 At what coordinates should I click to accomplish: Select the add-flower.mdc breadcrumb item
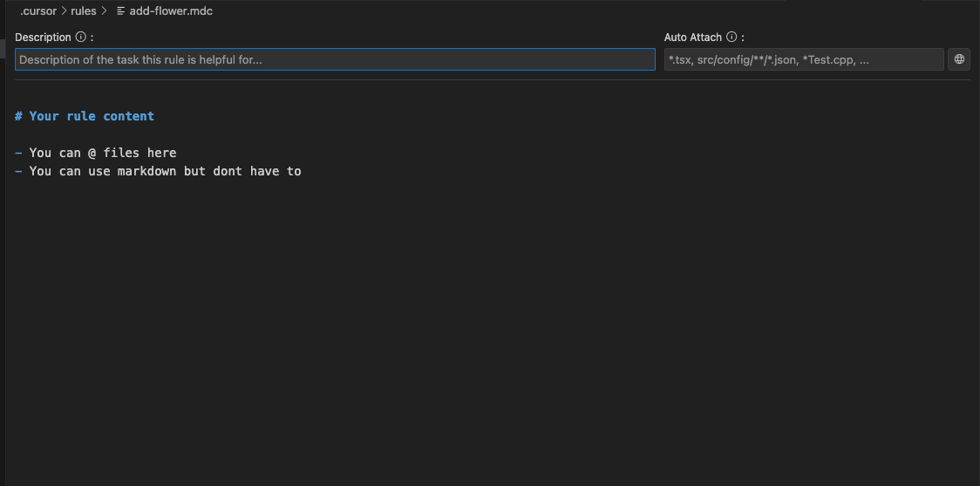(x=171, y=11)
